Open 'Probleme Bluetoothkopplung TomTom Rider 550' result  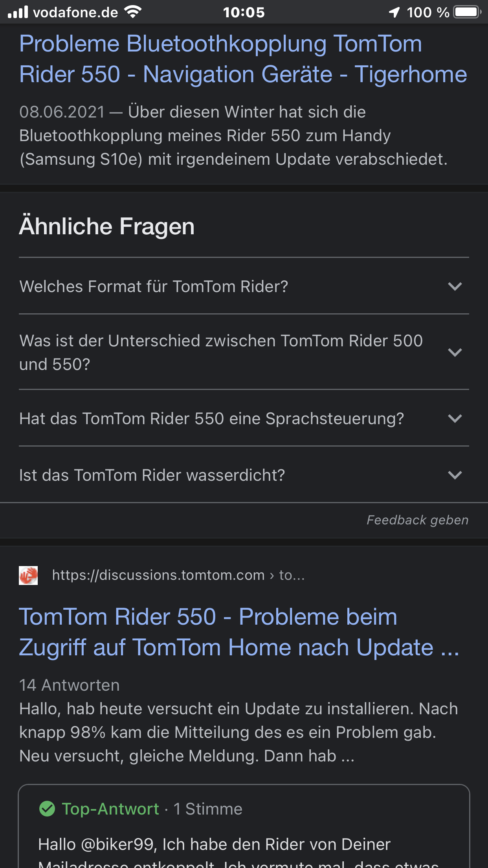coord(243,59)
